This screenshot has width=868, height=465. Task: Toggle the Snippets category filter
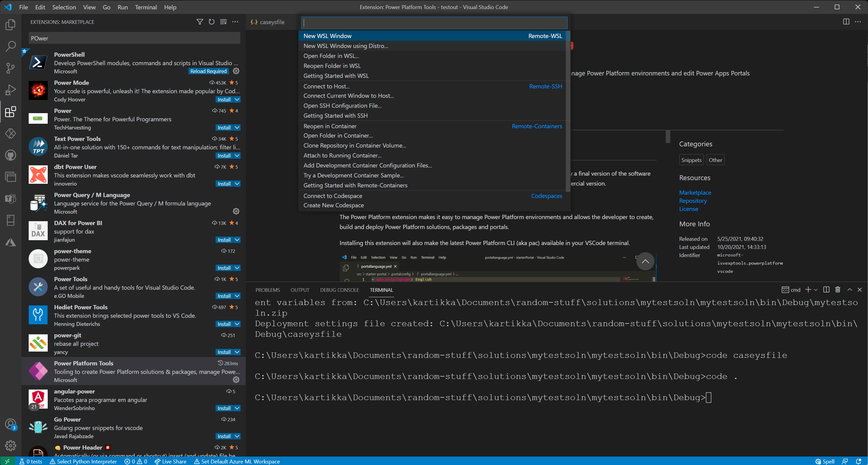tap(691, 160)
